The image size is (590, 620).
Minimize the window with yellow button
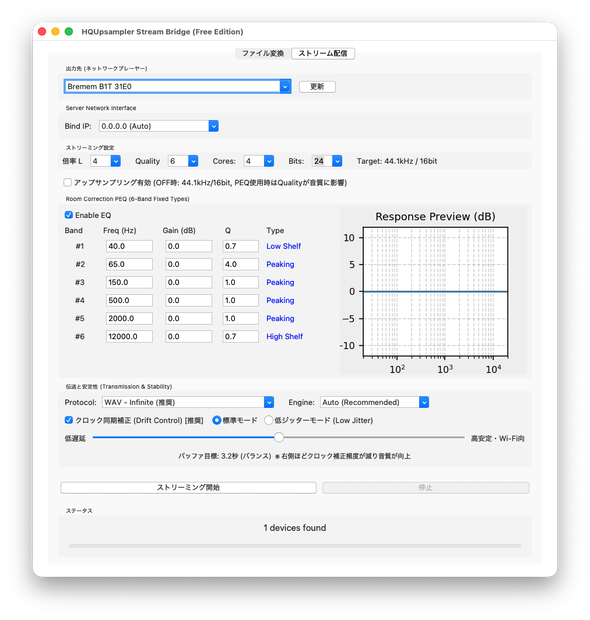coord(55,32)
